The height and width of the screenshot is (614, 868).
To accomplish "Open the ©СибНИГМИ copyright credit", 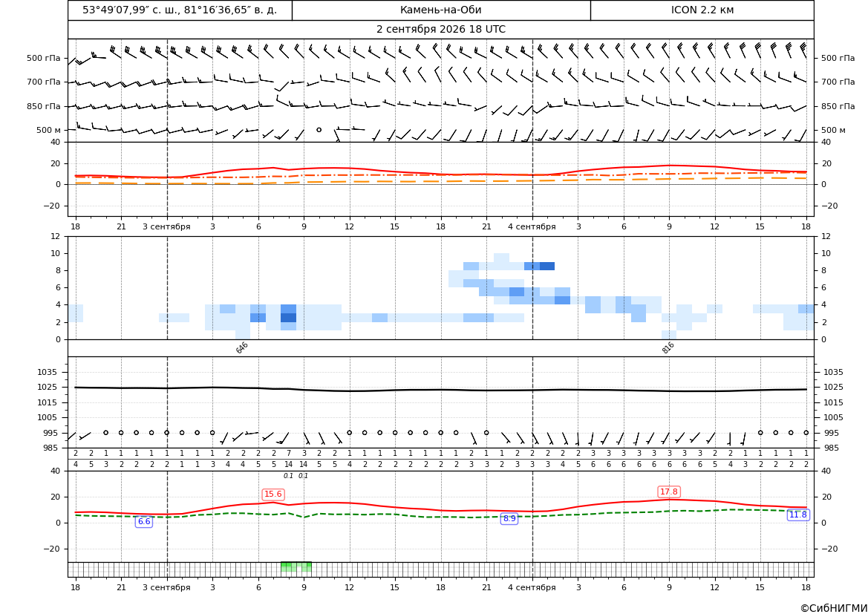I will 834,608.
